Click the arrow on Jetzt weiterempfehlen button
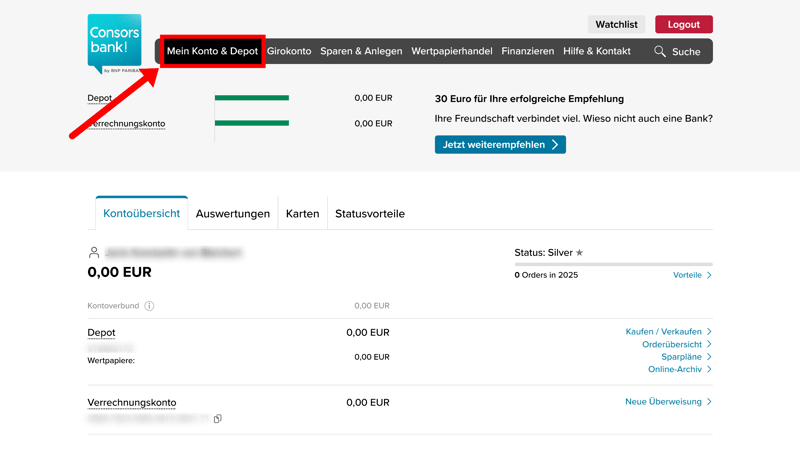Viewport: 800px width, 461px height. tap(555, 145)
